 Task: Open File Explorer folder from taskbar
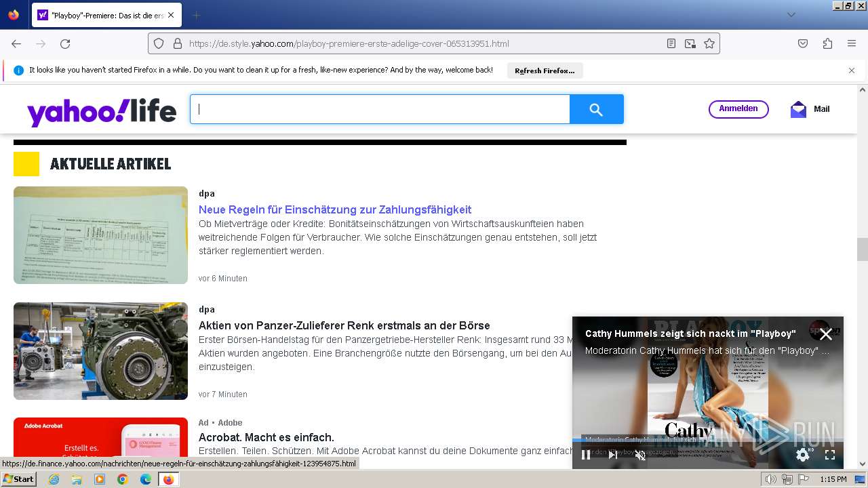pos(77,479)
